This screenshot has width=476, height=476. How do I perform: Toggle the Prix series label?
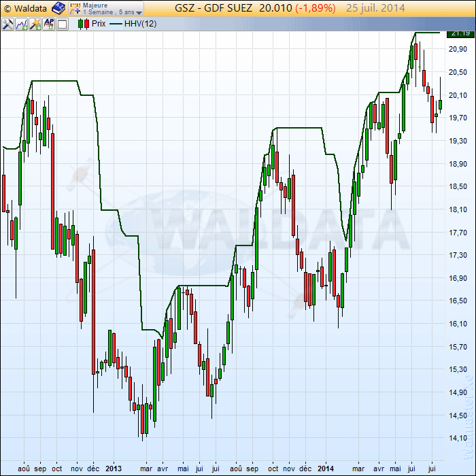tap(99, 24)
